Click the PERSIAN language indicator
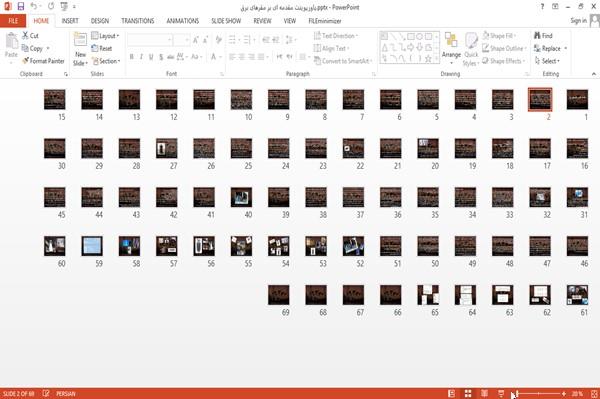600x399 pixels. click(x=66, y=394)
